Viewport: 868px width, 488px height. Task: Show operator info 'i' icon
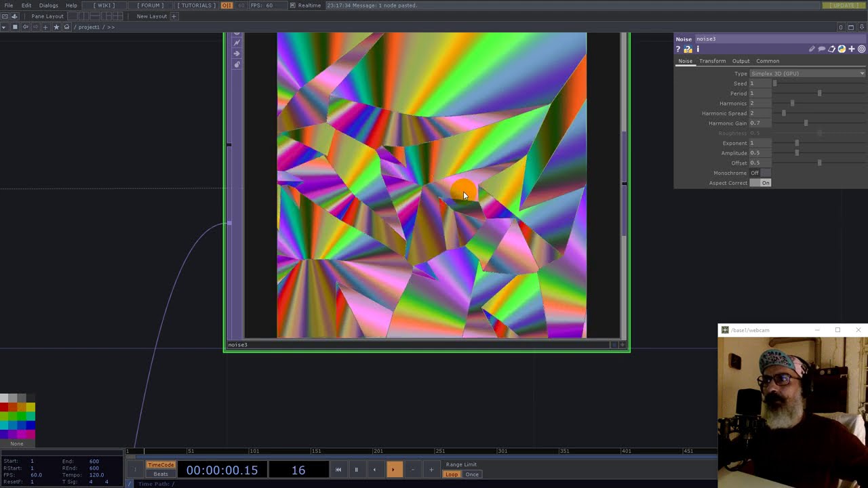tap(697, 49)
